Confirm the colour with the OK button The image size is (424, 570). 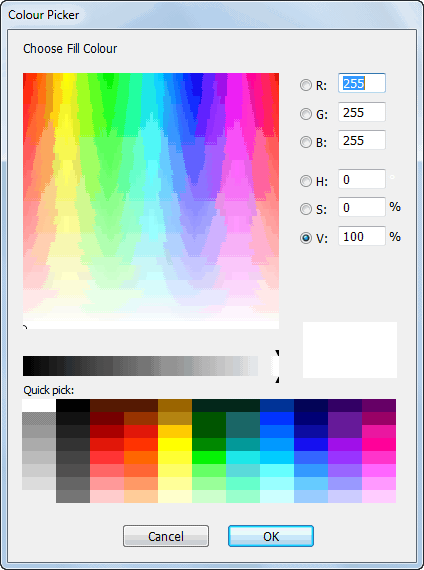point(271,536)
